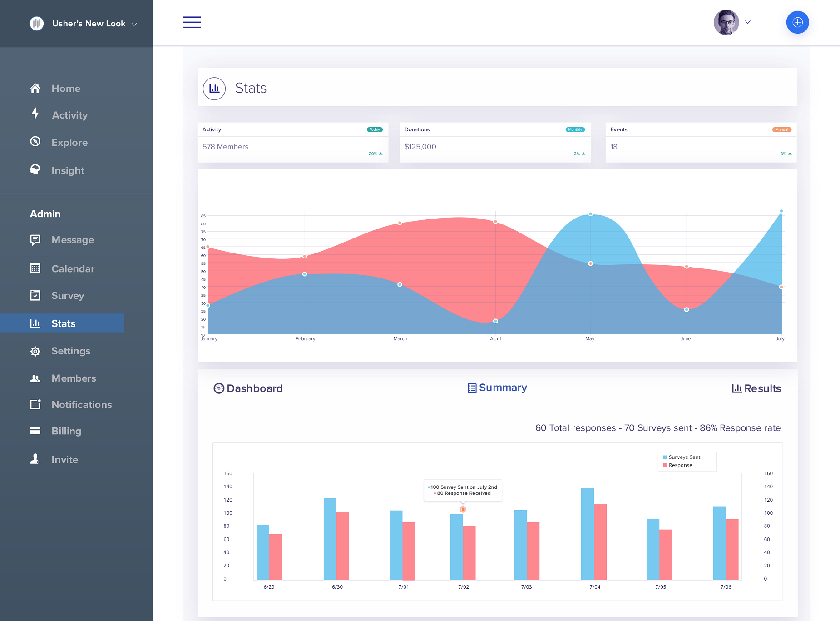840x621 pixels.
Task: Click the Explore compass icon
Action: tap(35, 142)
